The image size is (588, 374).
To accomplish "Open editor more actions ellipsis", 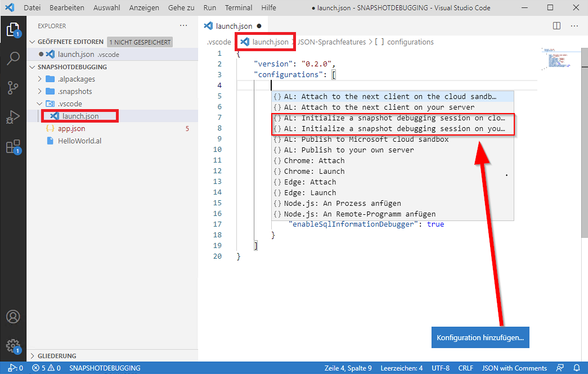I will tap(574, 26).
